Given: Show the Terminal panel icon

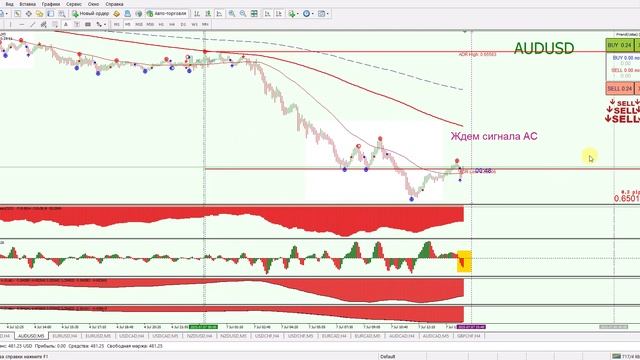Looking at the screenshot, I should pyautogui.click(x=51, y=13).
